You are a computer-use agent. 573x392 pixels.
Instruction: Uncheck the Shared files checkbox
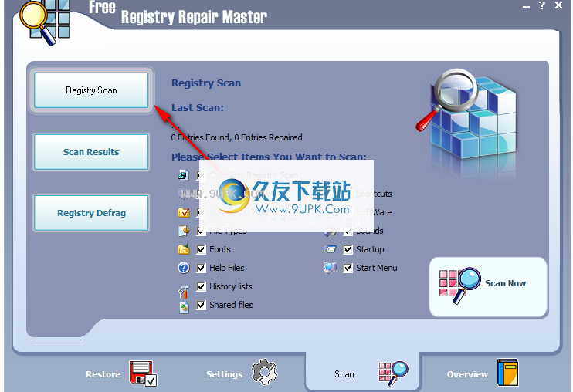[x=202, y=305]
